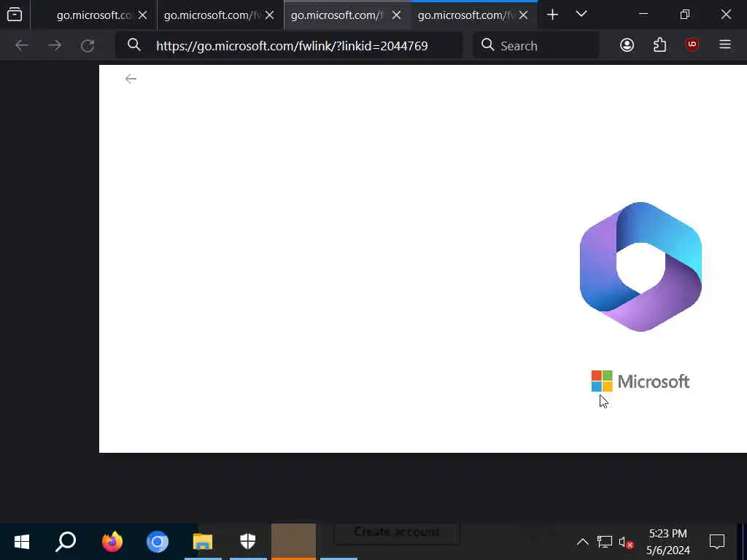Click the Microsoft 365 logo
The width and height of the screenshot is (747, 560).
[x=640, y=267]
